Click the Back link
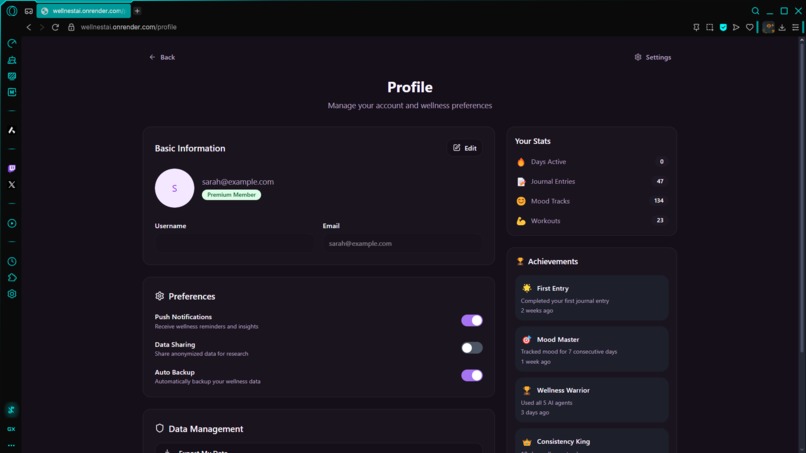 162,57
